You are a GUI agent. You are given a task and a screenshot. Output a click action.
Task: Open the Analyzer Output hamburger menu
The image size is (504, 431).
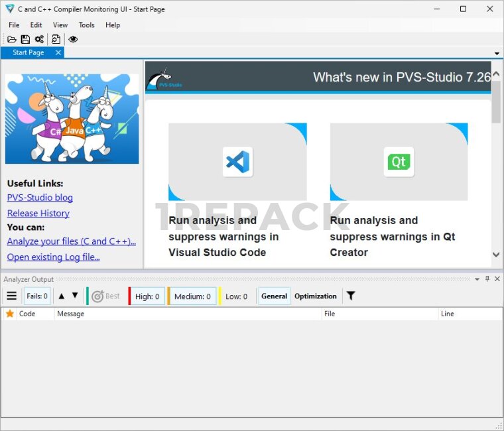11,296
